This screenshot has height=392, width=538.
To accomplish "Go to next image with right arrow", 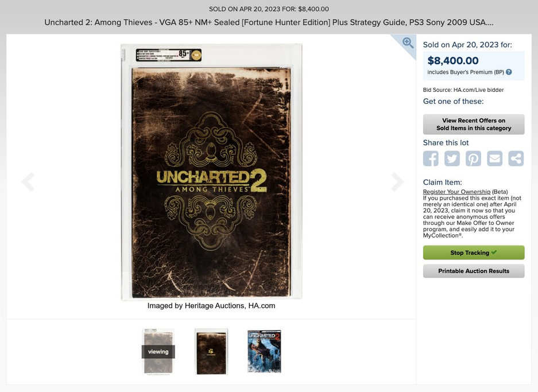I will [397, 182].
